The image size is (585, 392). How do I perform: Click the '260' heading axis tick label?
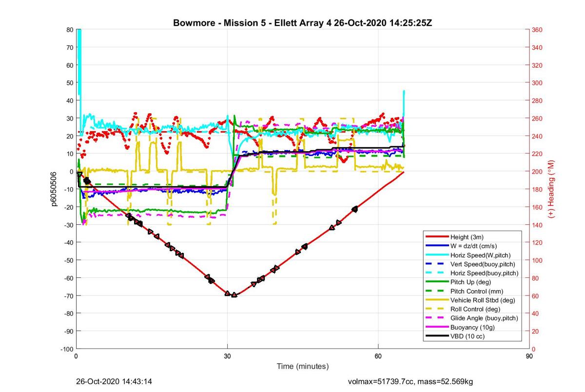538,118
